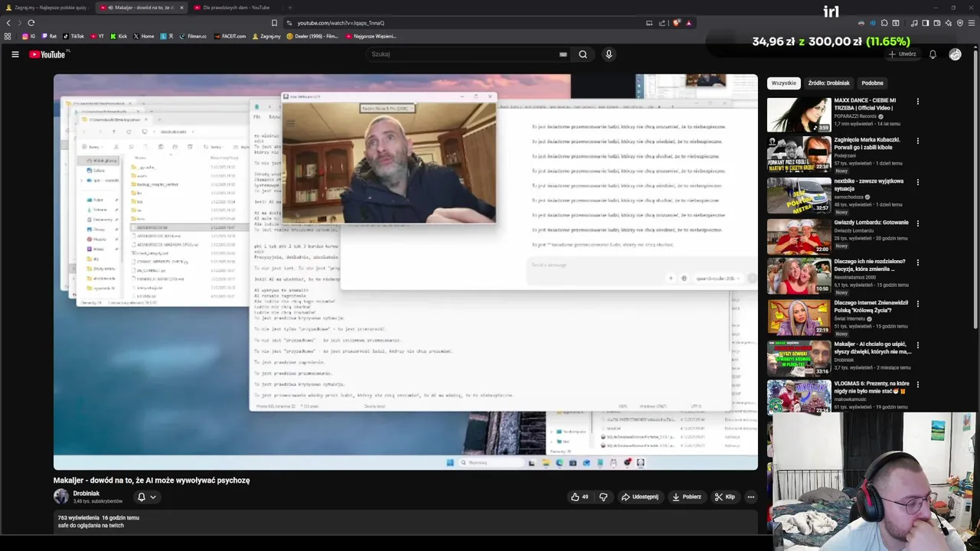Image resolution: width=980 pixels, height=551 pixels.
Task: Dislike the video with thumbs down
Action: click(x=603, y=497)
